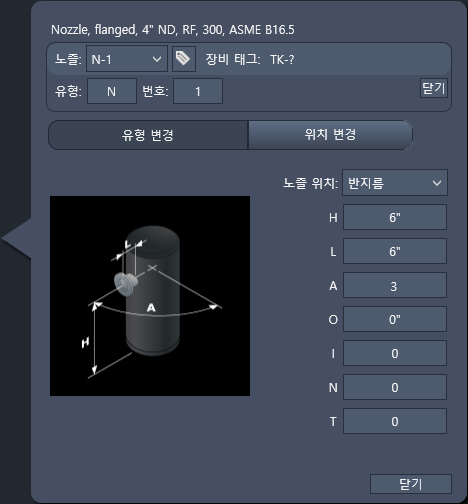Click the O offset input field
Image resolution: width=468 pixels, height=504 pixels.
click(395, 319)
